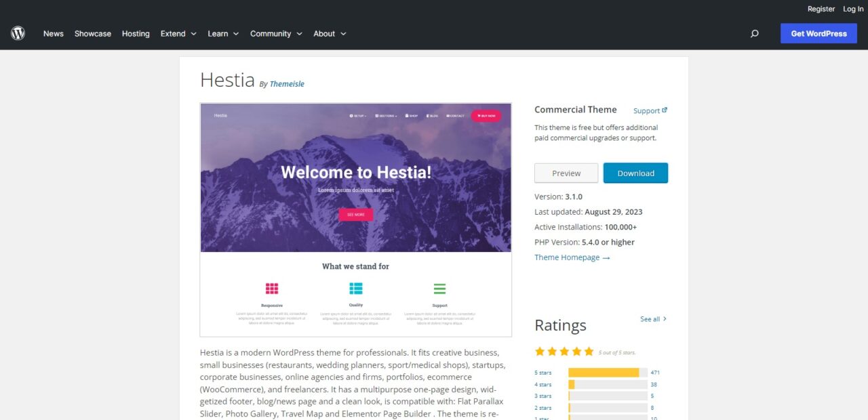
Task: Click the five-star rating icons
Action: (564, 352)
